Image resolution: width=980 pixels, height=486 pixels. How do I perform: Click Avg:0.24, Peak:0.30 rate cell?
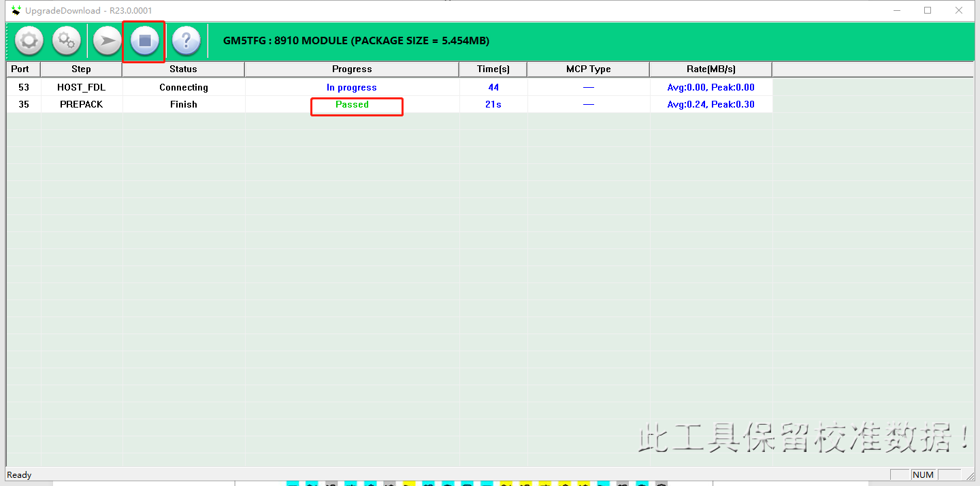711,104
